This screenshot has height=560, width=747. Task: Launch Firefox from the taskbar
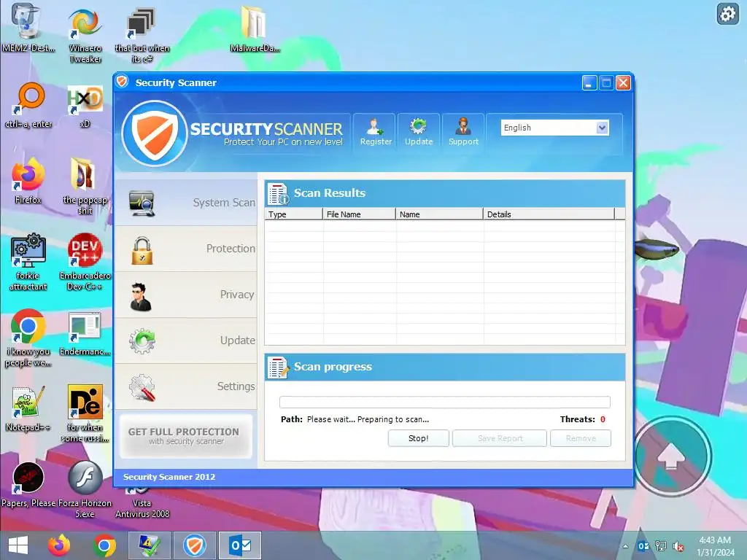pos(59,545)
